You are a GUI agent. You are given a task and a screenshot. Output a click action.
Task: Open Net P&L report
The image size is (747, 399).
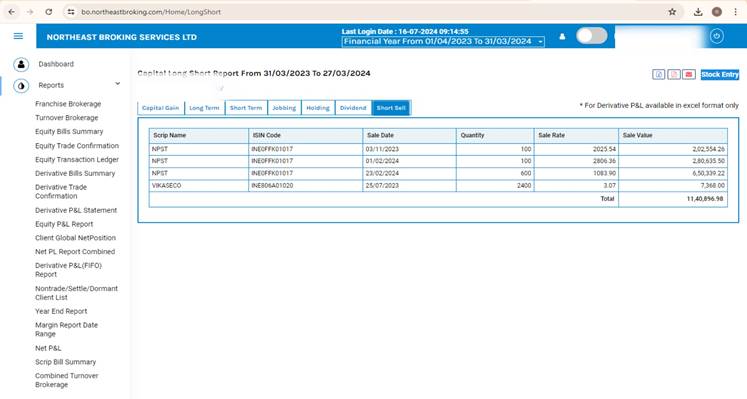48,348
